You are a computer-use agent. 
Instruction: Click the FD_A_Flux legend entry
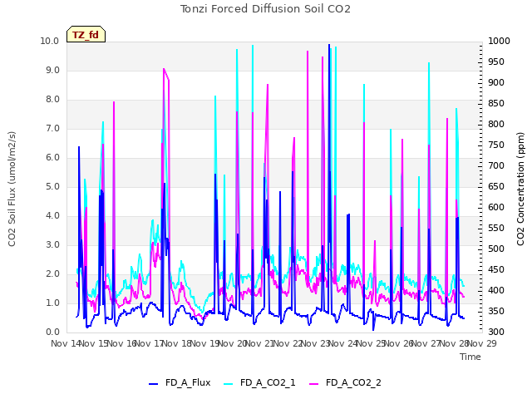(180, 382)
